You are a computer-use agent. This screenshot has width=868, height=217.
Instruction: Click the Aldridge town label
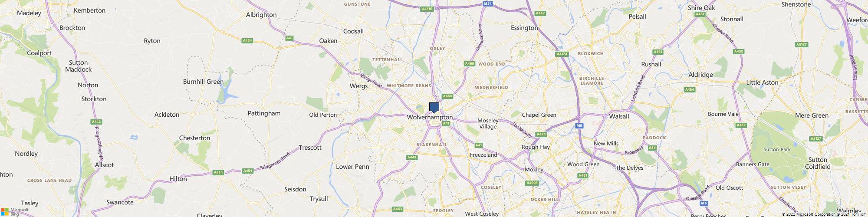(700, 75)
